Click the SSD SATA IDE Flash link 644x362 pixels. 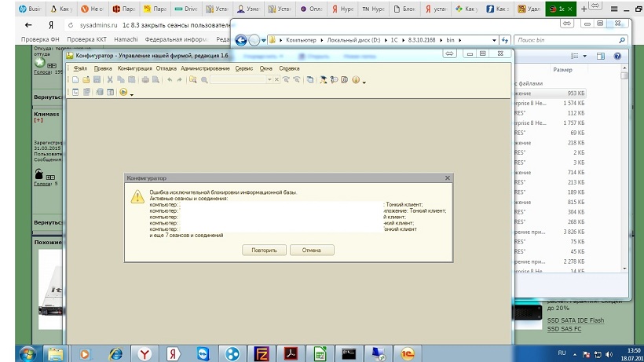pyautogui.click(x=576, y=320)
